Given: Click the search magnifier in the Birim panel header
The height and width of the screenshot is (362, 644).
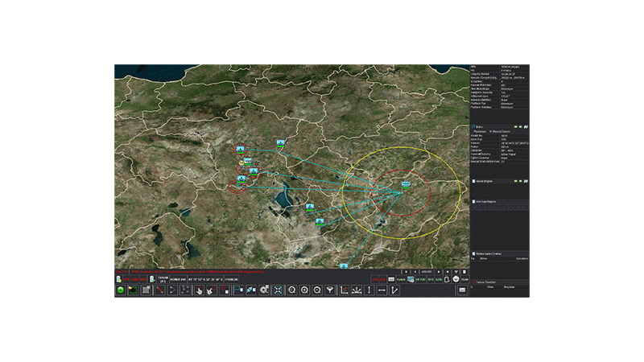Looking at the screenshot, I should point(473,127).
